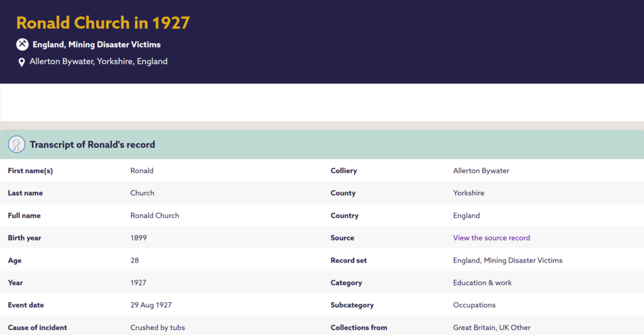Viewport: 644px width, 335px height.
Task: Click the Colliery value Allerton Bywater
Action: pos(481,171)
